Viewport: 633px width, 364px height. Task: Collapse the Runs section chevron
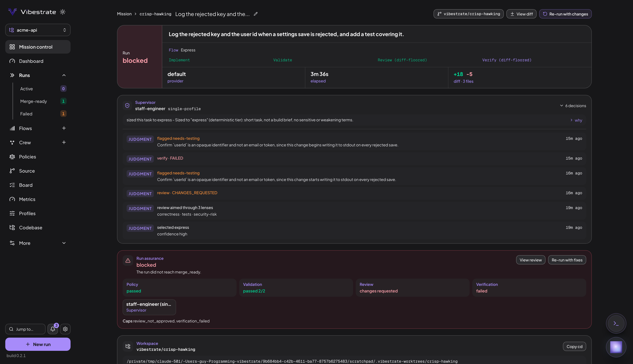64,75
